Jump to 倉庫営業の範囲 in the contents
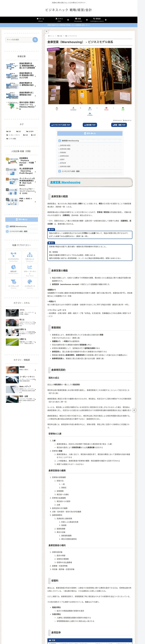 click(x=65, y=146)
